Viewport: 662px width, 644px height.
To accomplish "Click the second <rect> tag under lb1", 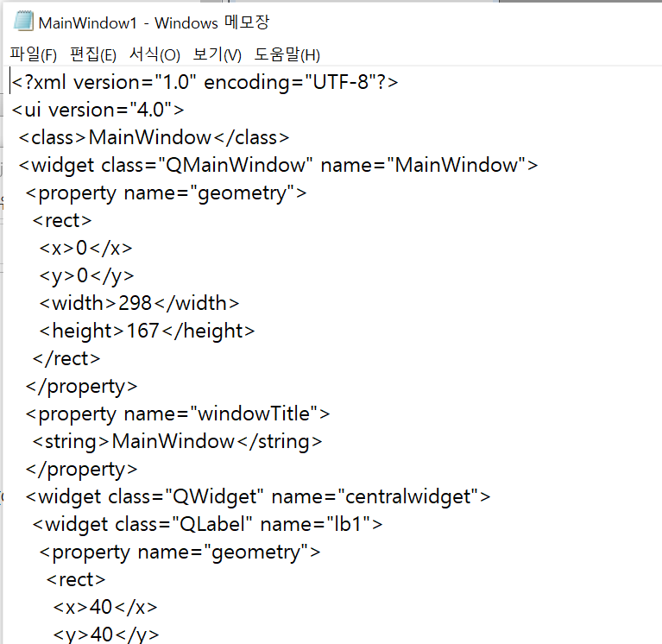I will pos(76,580).
